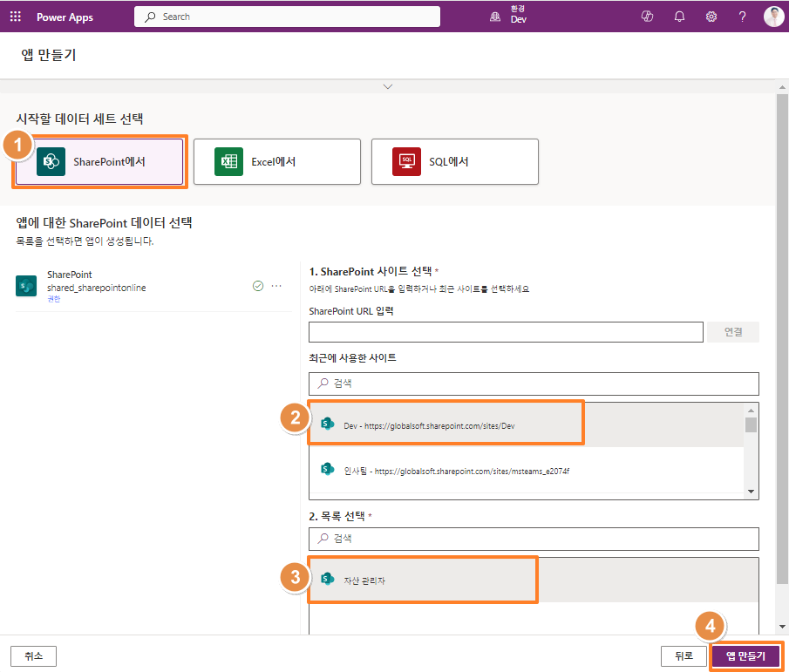Click the SharePoint connection icon
Viewport: 789px width, 672px height.
pyautogui.click(x=26, y=286)
